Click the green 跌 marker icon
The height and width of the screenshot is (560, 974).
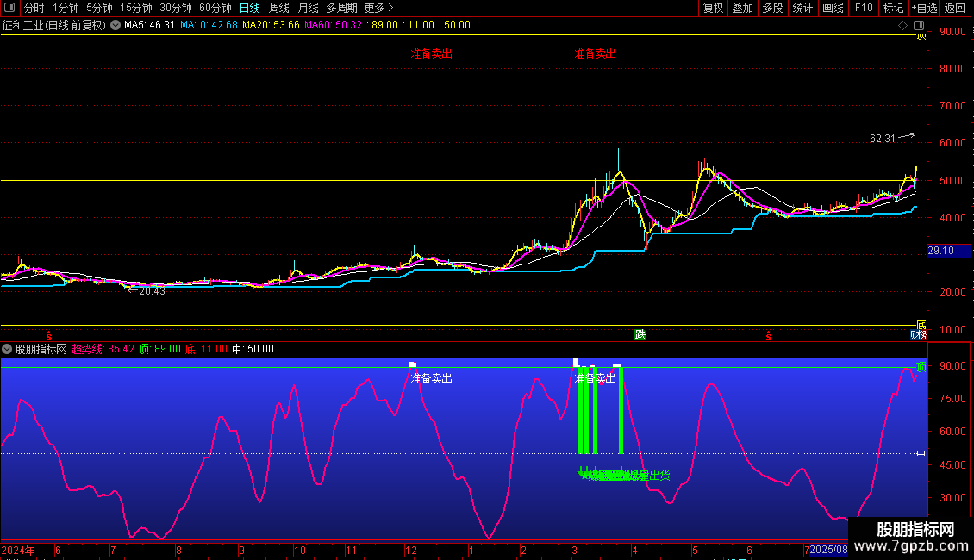(640, 334)
